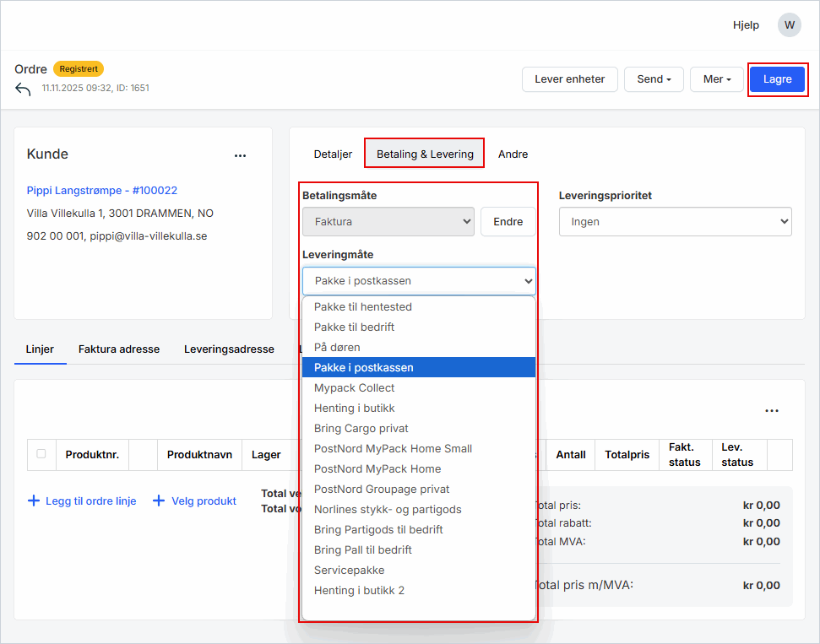Click the Lagre button
This screenshot has width=820, height=644.
tap(777, 79)
